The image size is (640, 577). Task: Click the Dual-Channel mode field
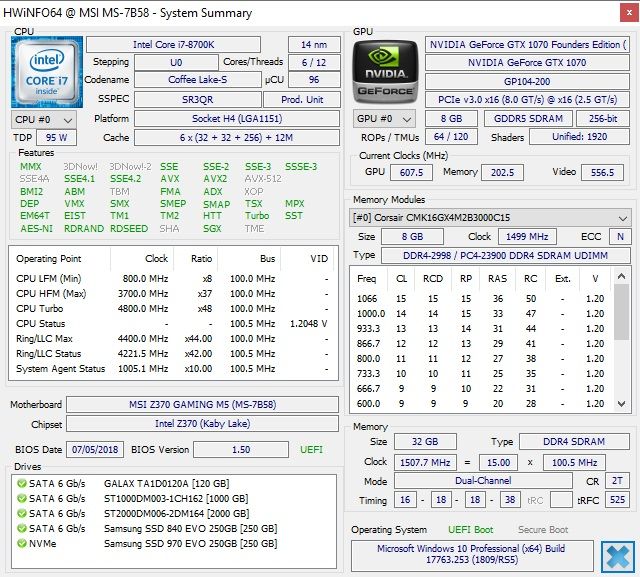(483, 481)
